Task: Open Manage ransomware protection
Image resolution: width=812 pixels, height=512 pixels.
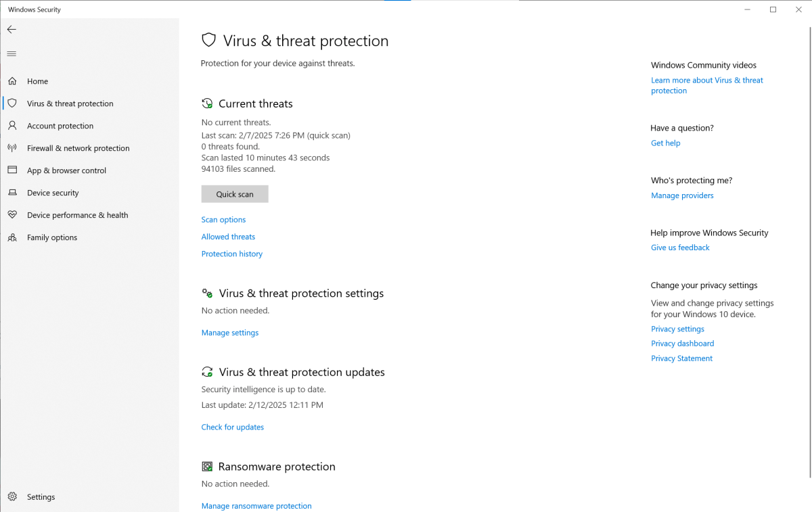Action: pyautogui.click(x=256, y=506)
